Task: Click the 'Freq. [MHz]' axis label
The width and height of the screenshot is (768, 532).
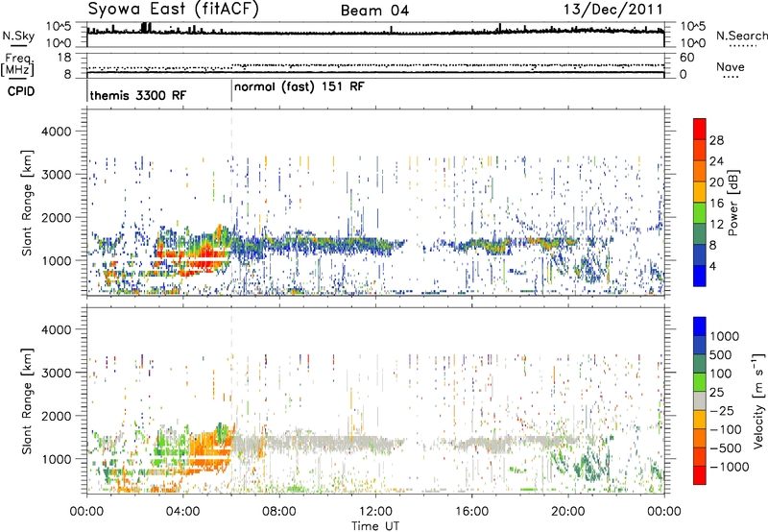Action: [x=17, y=65]
